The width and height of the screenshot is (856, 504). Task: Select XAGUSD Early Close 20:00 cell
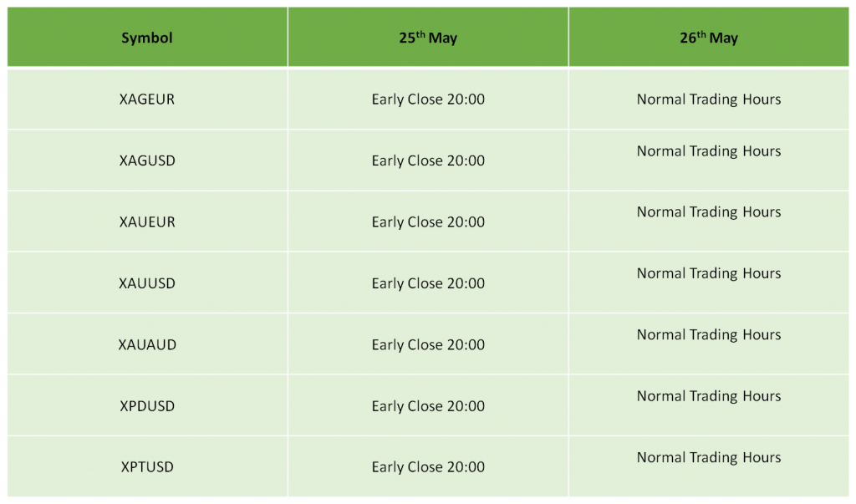(428, 160)
